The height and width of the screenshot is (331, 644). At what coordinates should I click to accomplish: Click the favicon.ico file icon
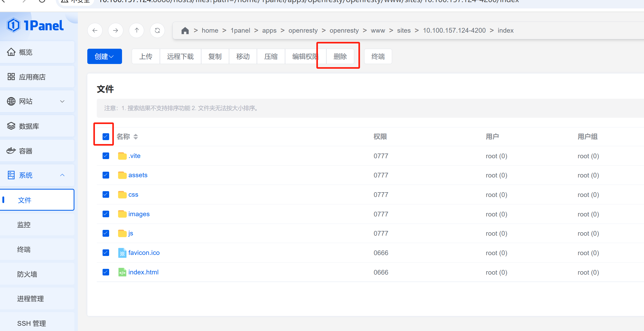click(122, 253)
